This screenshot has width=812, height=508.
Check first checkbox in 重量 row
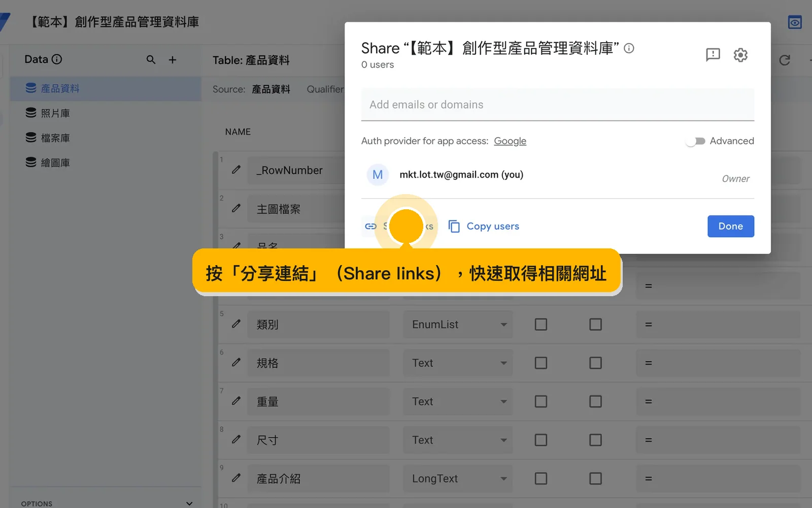[541, 402]
